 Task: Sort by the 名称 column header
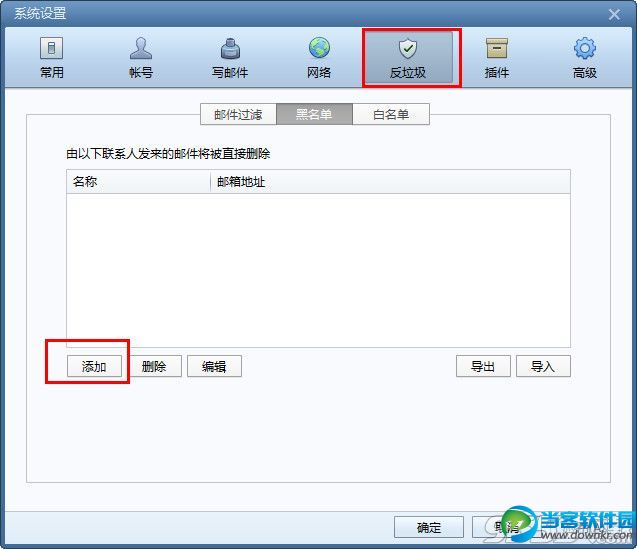[138, 181]
